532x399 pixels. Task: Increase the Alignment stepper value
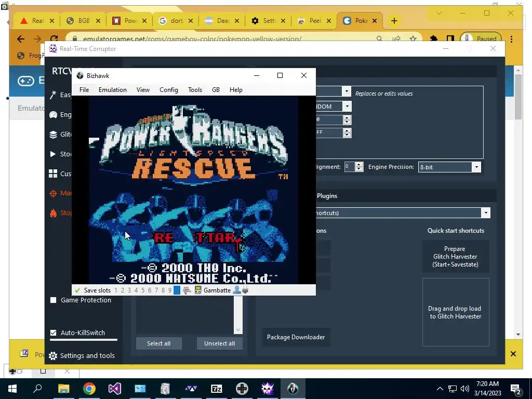click(x=359, y=165)
